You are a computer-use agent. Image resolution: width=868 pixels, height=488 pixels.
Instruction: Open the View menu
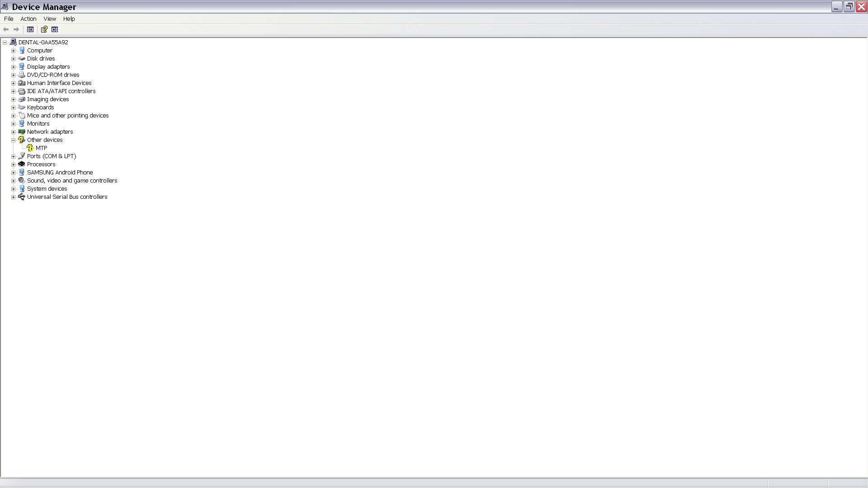tap(50, 19)
